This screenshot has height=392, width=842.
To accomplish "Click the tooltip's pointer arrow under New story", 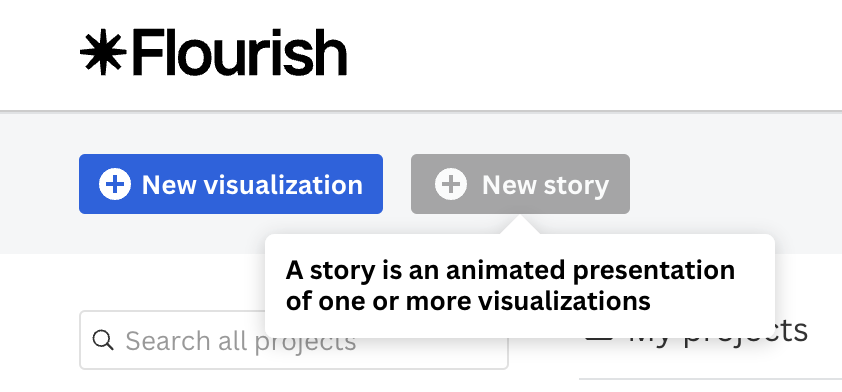I will (520, 224).
